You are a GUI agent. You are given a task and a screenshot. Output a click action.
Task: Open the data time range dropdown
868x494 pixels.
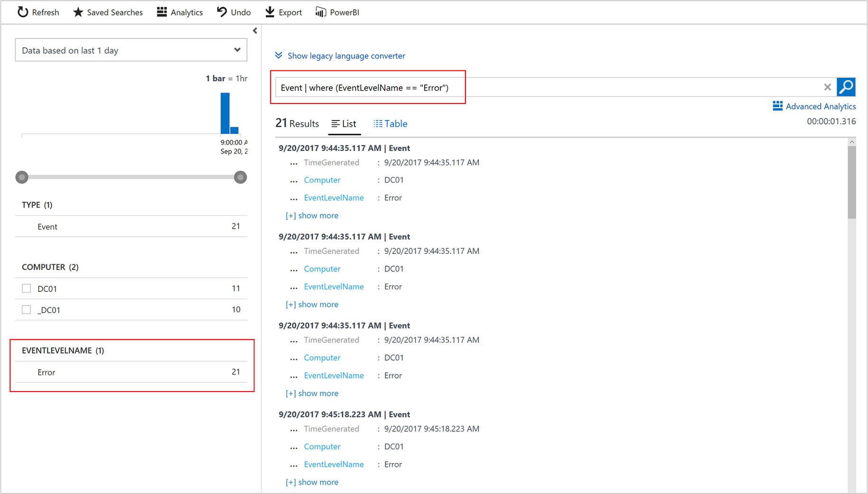(x=131, y=50)
